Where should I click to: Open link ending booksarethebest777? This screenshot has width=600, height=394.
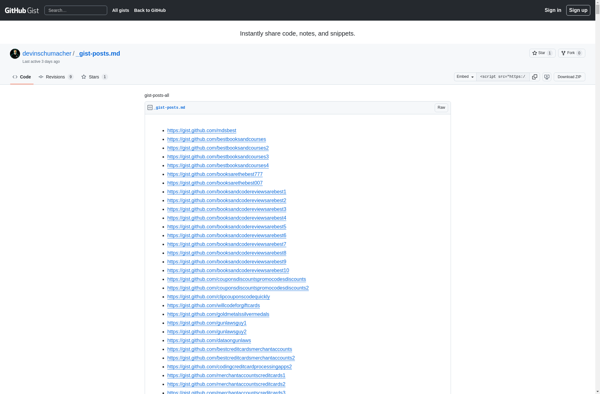click(x=215, y=174)
